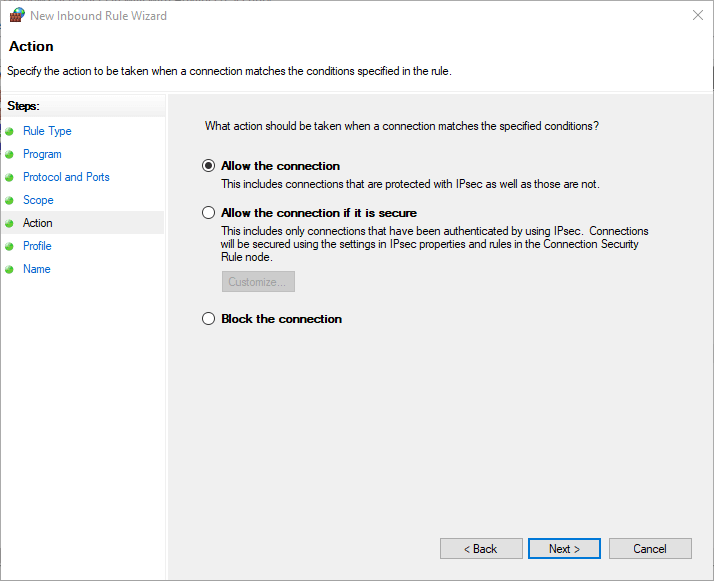Click the green bullet beside Scope

click(x=11, y=200)
